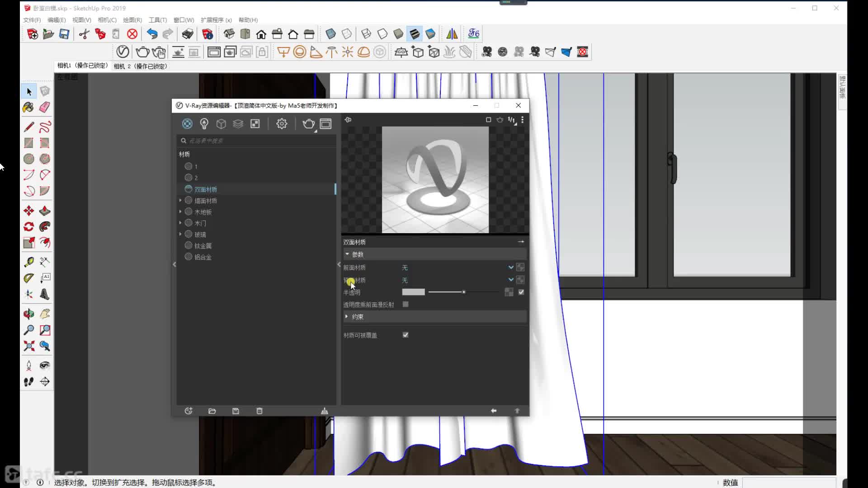Import asset file folder icon
The height and width of the screenshot is (488, 868).
[x=212, y=411]
